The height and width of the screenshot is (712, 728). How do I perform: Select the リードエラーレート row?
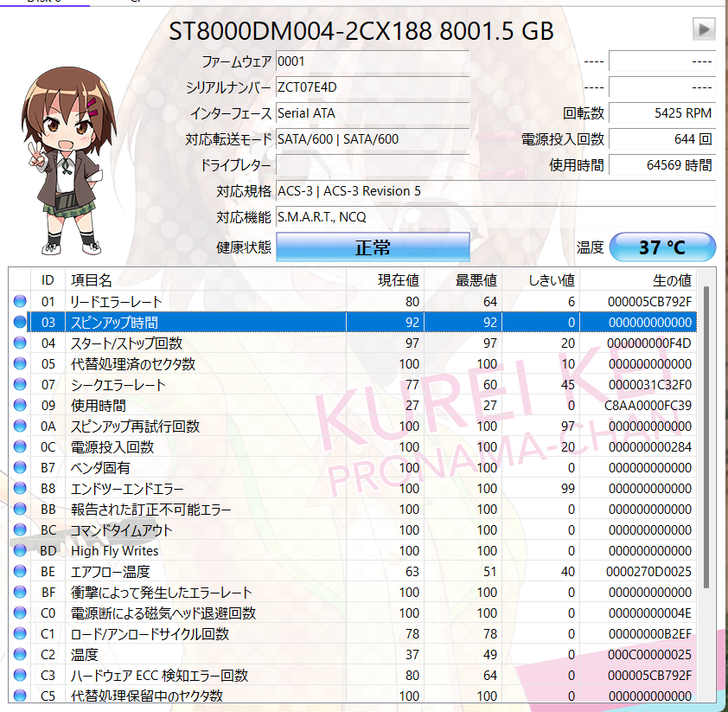[x=353, y=301]
